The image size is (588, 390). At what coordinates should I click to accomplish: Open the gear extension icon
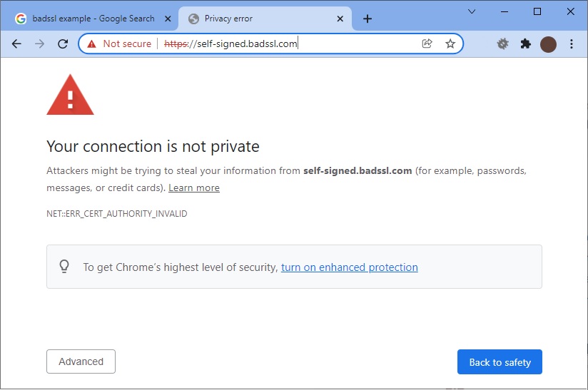[x=502, y=43]
